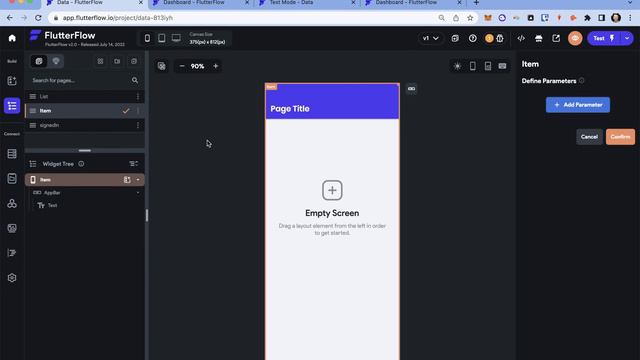Switch to the Test Mode - Data browser tab

click(307, 3)
